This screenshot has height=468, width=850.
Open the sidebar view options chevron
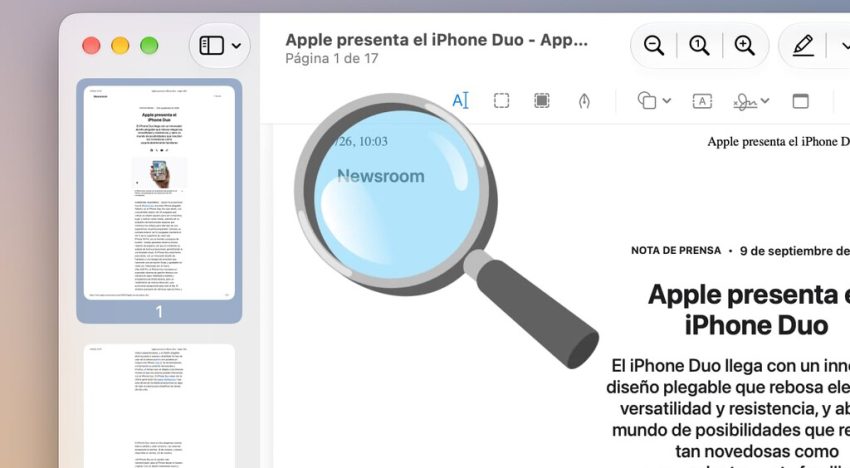coord(236,46)
